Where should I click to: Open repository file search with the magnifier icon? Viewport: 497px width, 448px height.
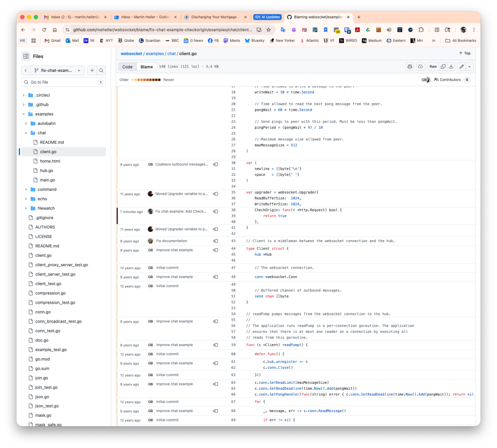point(101,70)
